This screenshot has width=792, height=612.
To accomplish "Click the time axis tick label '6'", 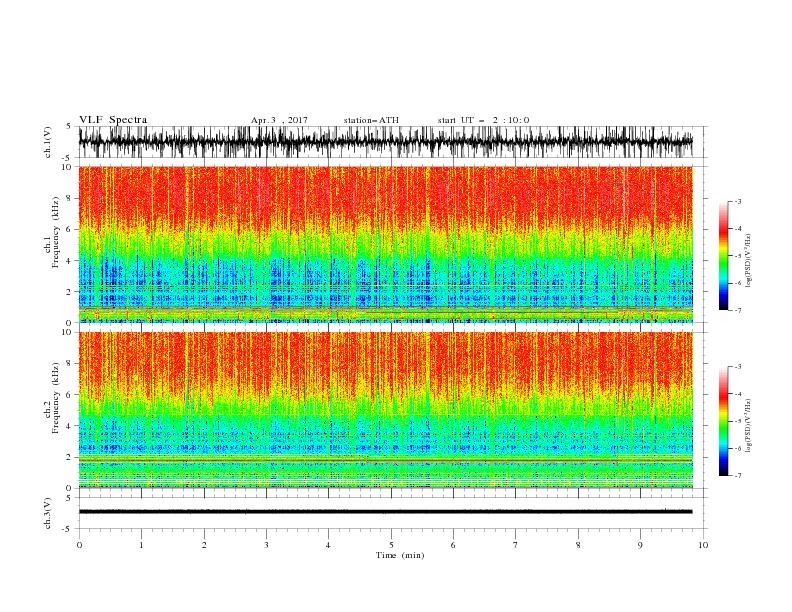I will pyautogui.click(x=453, y=545).
